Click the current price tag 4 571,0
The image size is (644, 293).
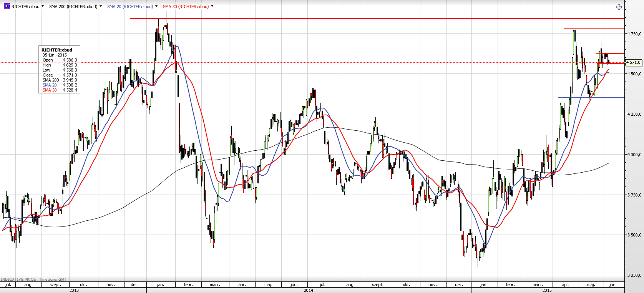tap(634, 62)
